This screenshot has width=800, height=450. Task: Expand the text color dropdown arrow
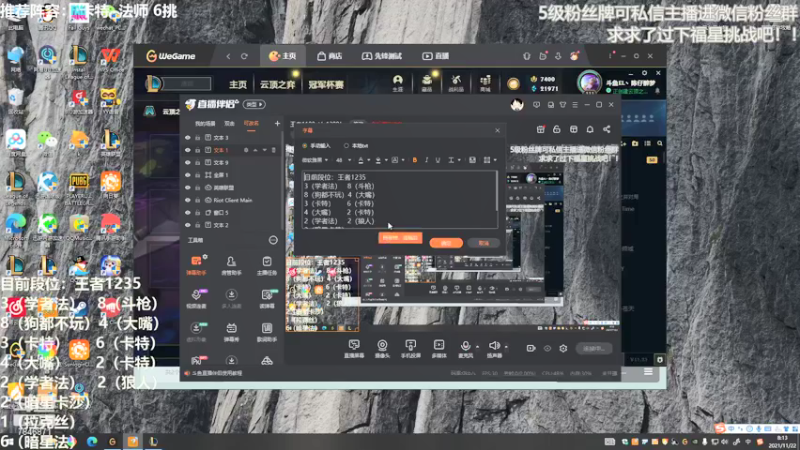[368, 160]
